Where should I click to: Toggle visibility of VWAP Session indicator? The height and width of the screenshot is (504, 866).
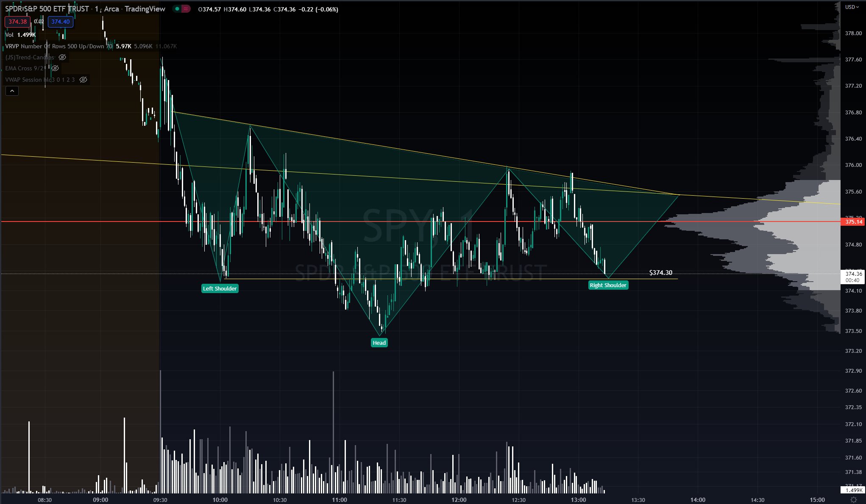[x=84, y=80]
